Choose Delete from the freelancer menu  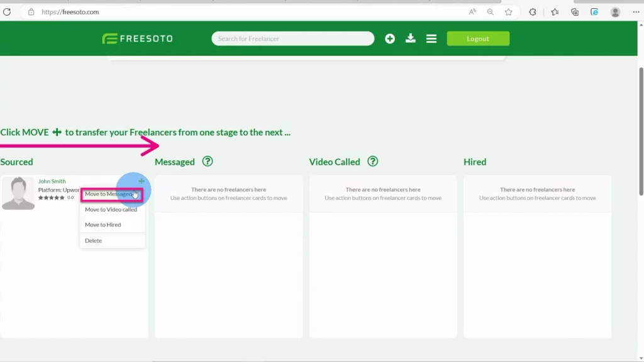[93, 241]
